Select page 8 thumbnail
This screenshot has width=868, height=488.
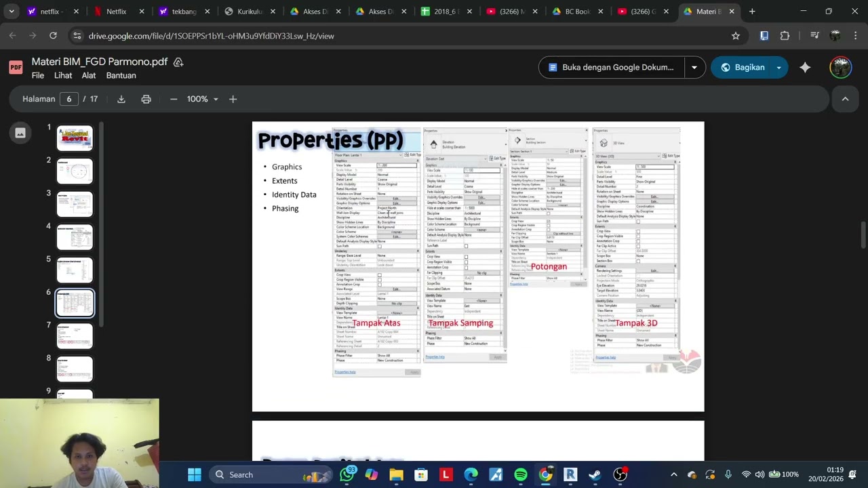tap(75, 369)
